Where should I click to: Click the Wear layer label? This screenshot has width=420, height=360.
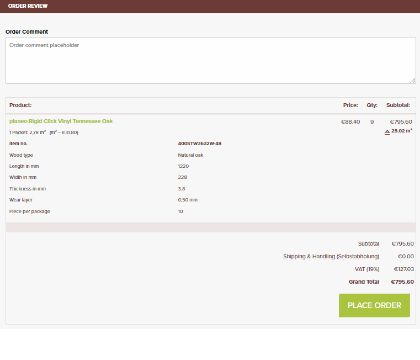coord(21,200)
